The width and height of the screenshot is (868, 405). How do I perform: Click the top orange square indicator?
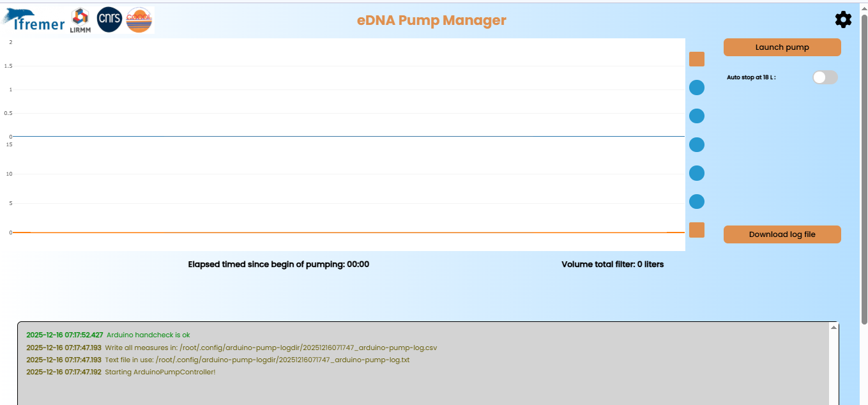tap(697, 59)
